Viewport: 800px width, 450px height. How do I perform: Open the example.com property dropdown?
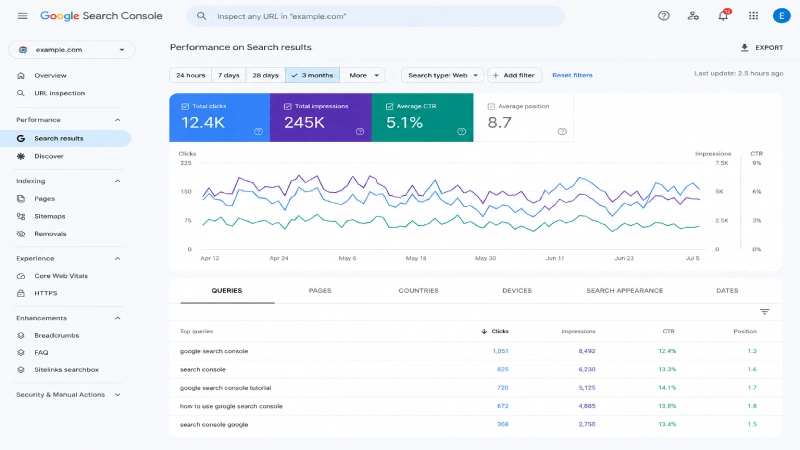(71, 49)
